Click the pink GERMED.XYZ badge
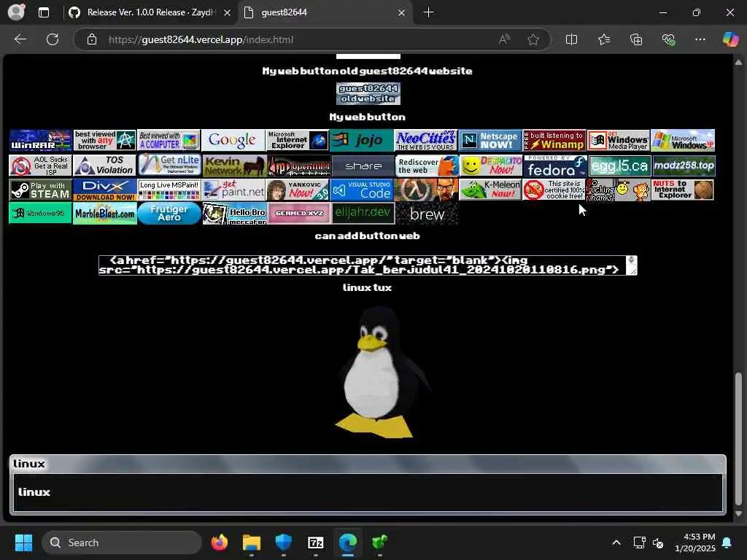This screenshot has height=560, width=747. coord(299,214)
